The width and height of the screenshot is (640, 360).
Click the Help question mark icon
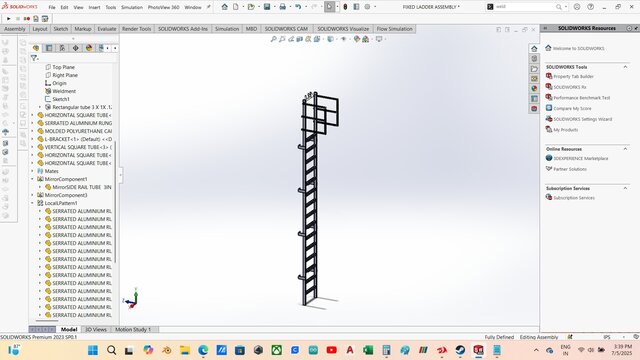pyautogui.click(x=591, y=7)
